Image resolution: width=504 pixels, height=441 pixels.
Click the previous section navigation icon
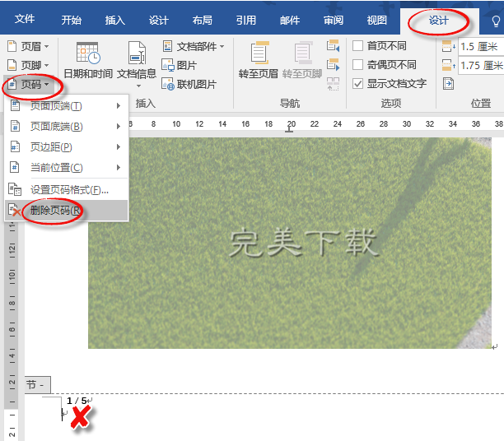[333, 45]
